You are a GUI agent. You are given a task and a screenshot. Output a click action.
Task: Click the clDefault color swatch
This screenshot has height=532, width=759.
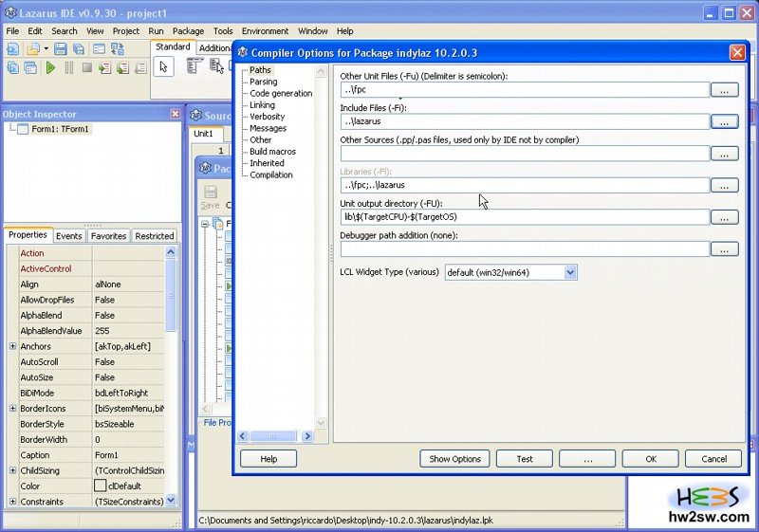[101, 486]
